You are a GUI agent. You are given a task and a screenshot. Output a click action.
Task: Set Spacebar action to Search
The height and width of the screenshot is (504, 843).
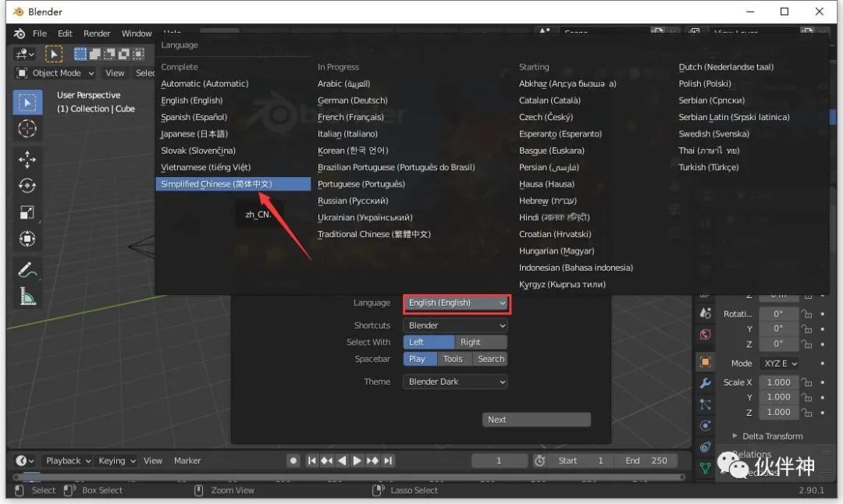point(490,359)
